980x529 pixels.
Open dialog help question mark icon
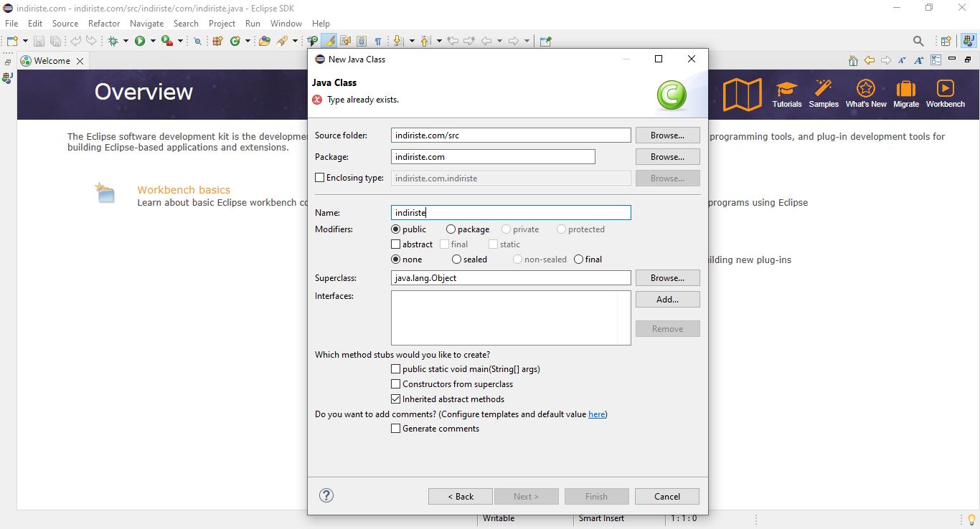click(x=326, y=495)
